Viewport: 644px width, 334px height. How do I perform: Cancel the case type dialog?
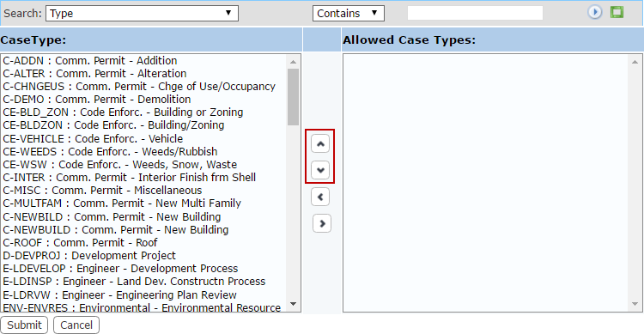[x=76, y=325]
